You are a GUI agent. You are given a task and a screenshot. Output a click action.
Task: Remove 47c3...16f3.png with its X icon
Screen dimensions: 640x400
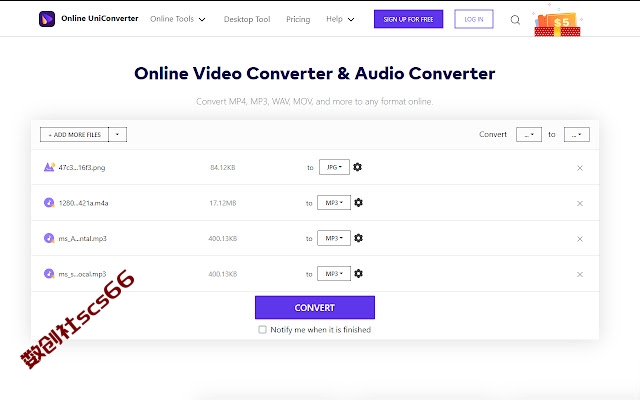[580, 168]
